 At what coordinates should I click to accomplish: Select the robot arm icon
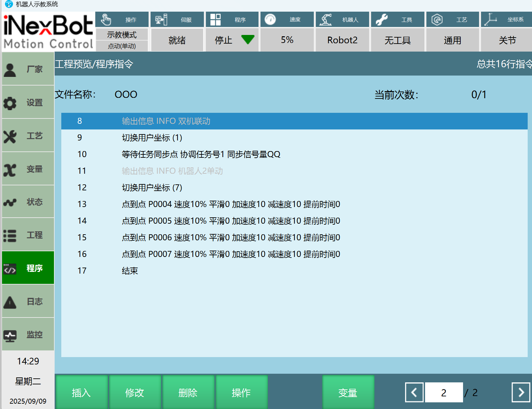click(x=325, y=20)
